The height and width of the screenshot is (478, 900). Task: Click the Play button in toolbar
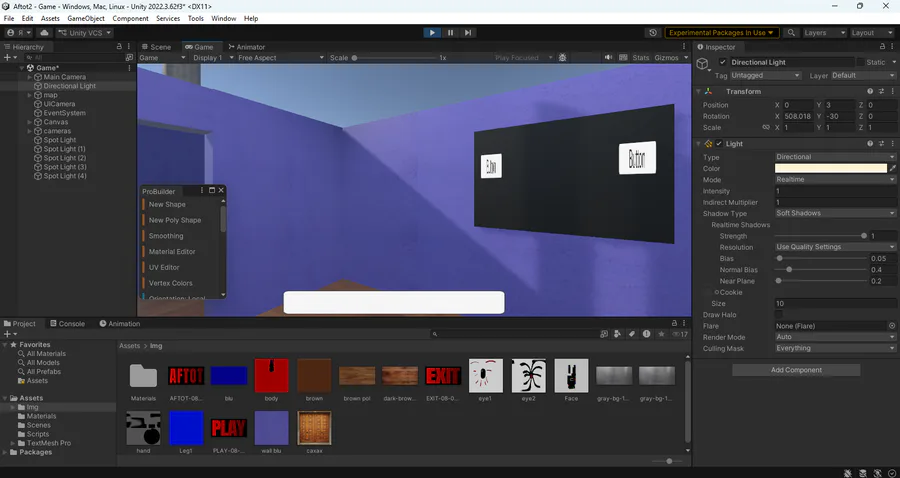click(x=432, y=33)
